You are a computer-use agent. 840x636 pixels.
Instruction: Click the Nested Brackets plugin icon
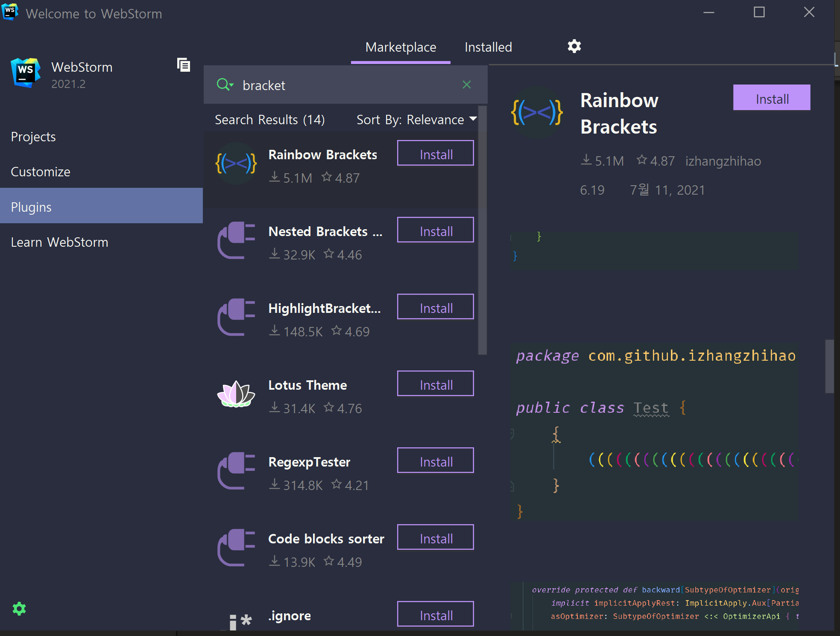pos(236,240)
